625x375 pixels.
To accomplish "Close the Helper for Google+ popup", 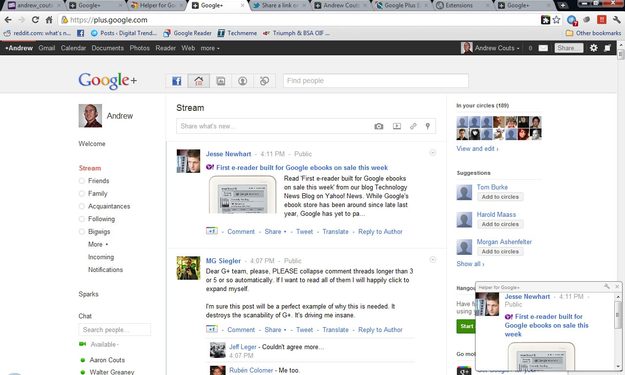I will 617,287.
